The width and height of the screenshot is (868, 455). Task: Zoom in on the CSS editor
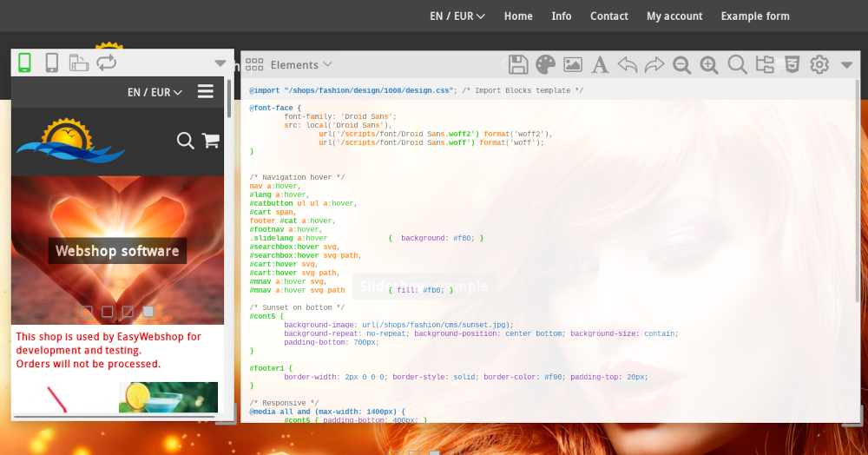pyautogui.click(x=709, y=65)
